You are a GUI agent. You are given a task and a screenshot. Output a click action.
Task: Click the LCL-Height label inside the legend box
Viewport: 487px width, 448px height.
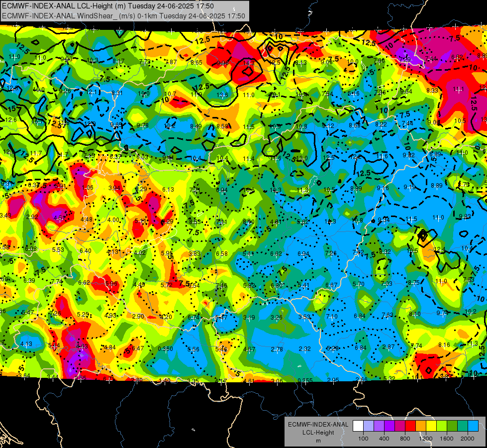point(318,433)
